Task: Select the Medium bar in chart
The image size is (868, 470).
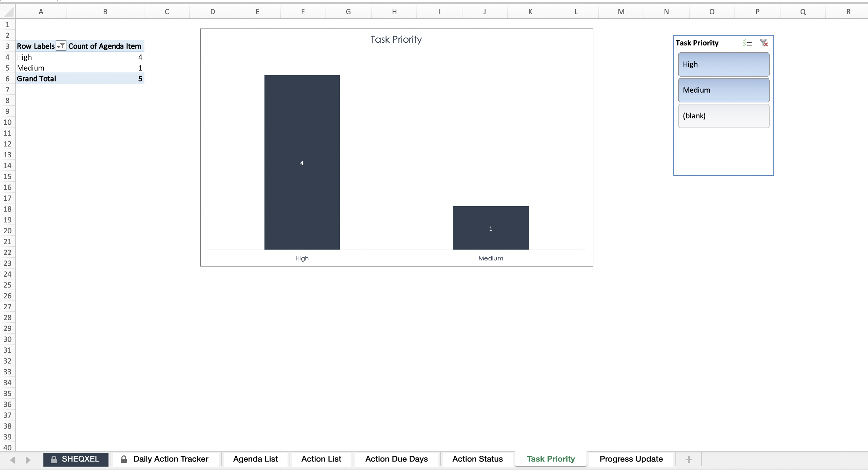Action: click(491, 228)
